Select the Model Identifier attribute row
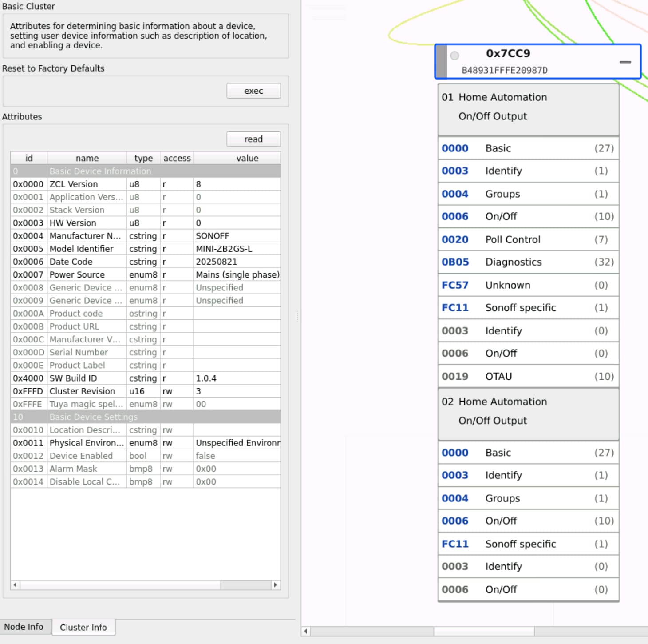 pos(145,249)
